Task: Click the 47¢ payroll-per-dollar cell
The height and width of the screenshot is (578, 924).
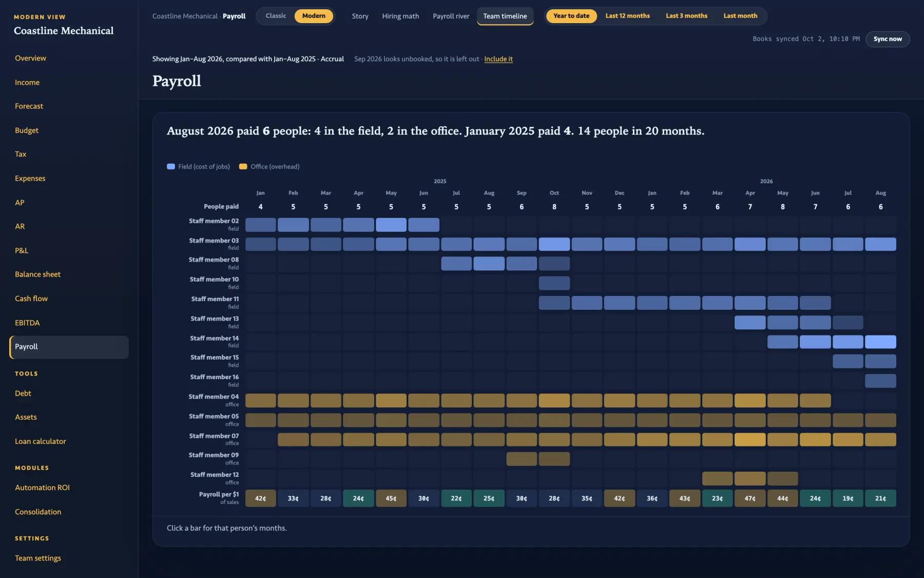Action: click(x=750, y=498)
